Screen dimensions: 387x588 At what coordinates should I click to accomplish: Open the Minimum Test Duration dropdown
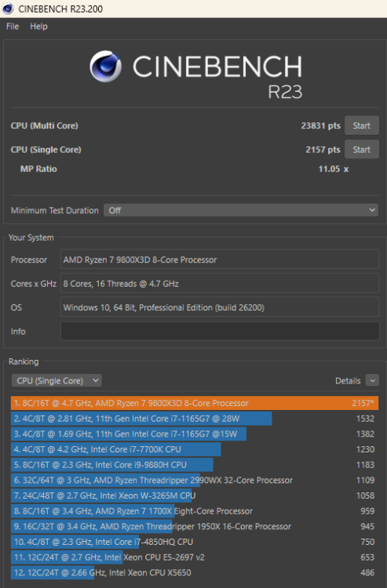241,210
